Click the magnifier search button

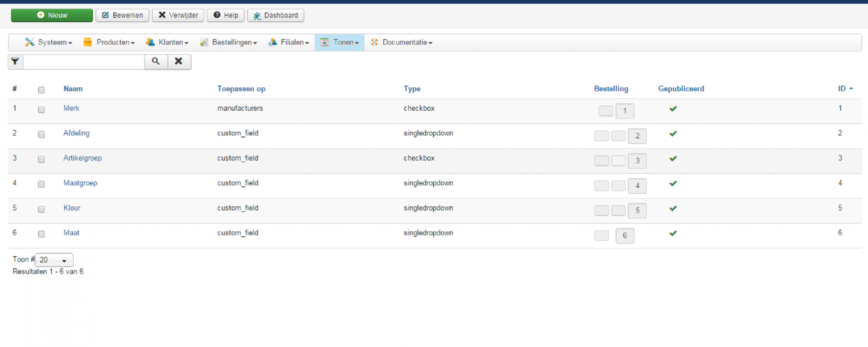click(x=156, y=62)
